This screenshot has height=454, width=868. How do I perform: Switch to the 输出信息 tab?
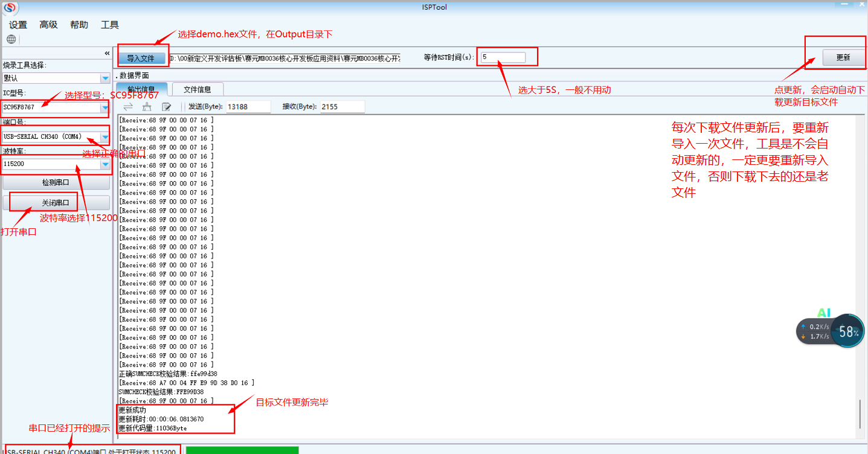tap(141, 89)
